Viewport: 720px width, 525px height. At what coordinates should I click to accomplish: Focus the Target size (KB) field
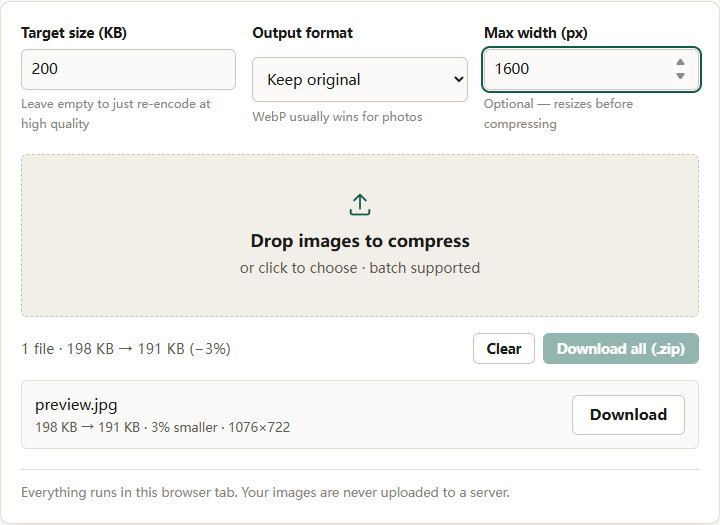128,69
